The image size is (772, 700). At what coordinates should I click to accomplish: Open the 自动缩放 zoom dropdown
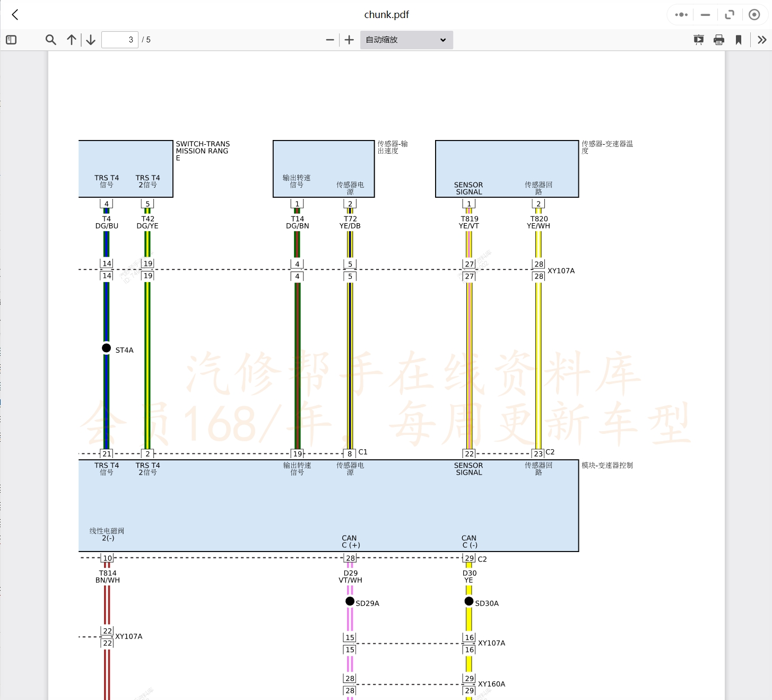click(x=406, y=40)
